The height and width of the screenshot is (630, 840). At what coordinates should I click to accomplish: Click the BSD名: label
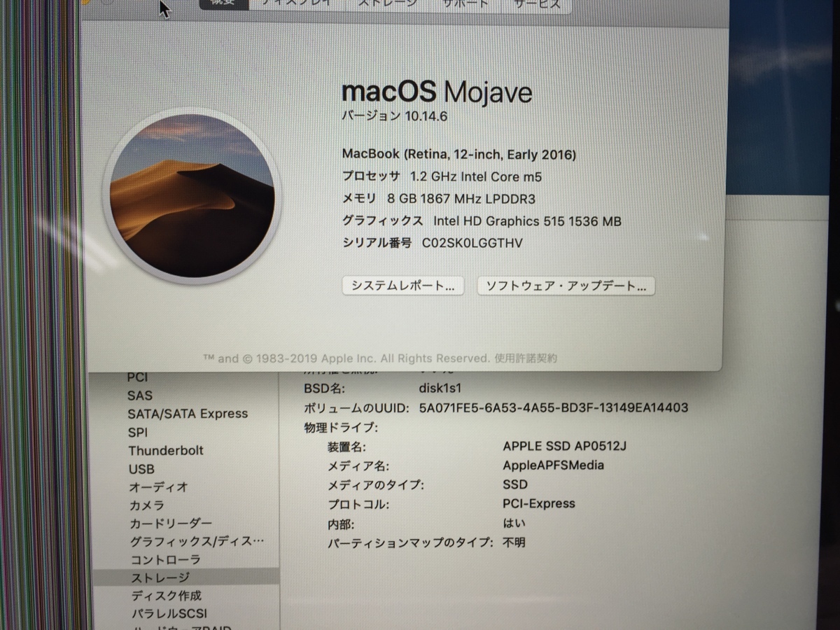(324, 388)
